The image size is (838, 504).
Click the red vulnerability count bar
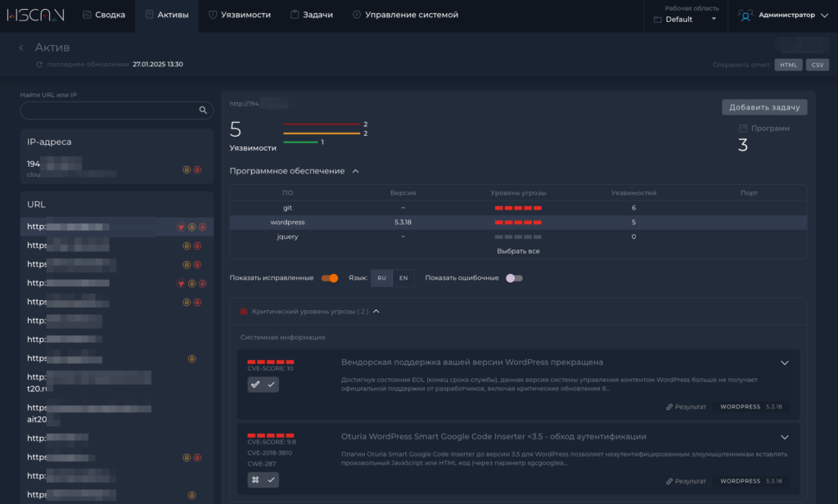pyautogui.click(x=322, y=124)
